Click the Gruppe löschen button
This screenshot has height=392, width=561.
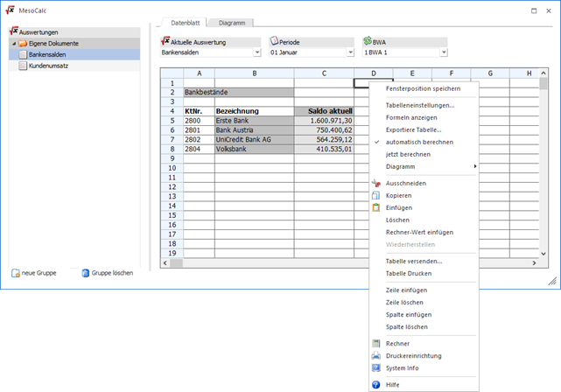(106, 273)
